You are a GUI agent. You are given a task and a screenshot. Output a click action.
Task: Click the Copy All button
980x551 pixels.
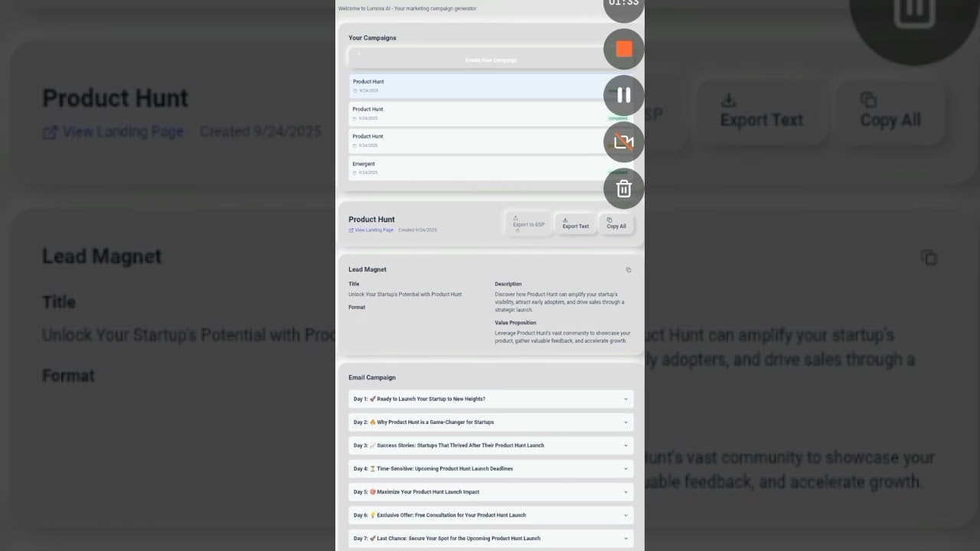(616, 223)
